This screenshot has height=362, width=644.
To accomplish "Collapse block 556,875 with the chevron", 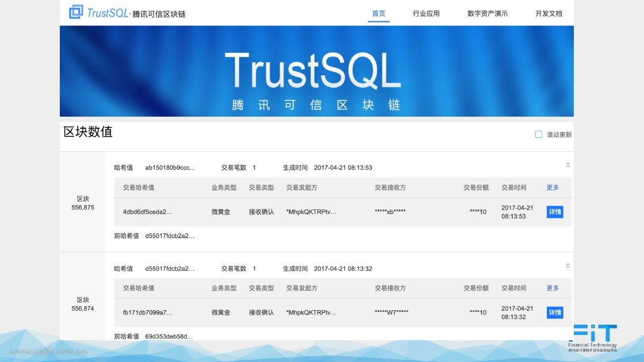I will pos(568,165).
